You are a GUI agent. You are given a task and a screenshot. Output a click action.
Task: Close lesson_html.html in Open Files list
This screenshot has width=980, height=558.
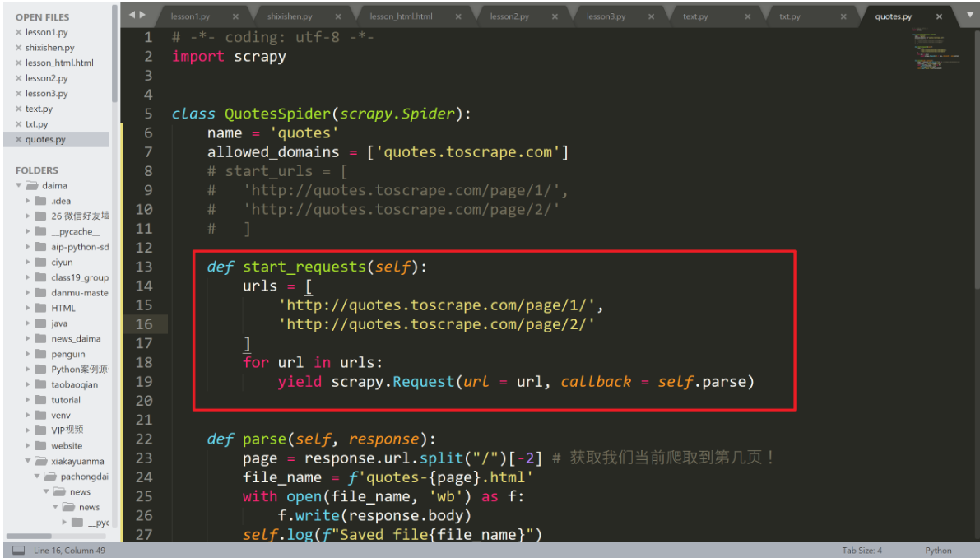(18, 63)
